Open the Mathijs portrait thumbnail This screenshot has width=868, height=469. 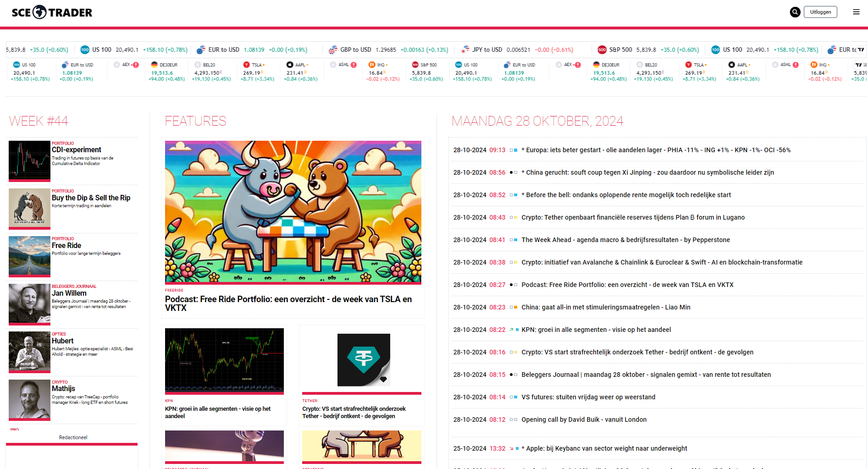pos(29,400)
